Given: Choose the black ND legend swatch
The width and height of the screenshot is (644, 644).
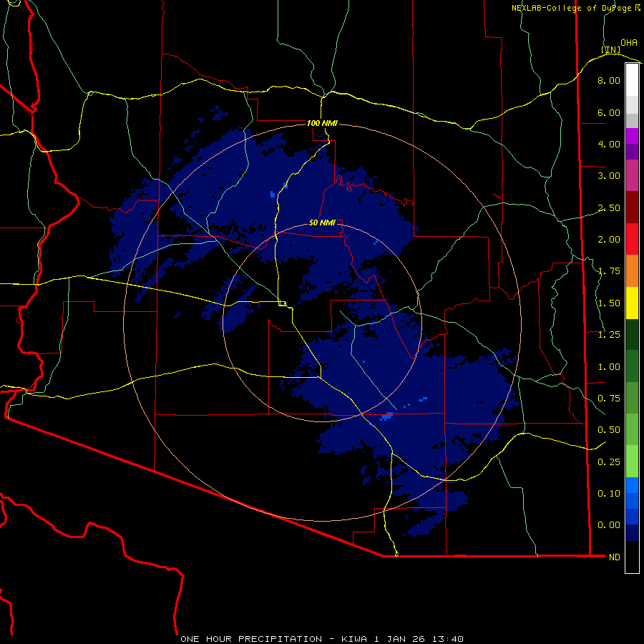Looking at the screenshot, I should pyautogui.click(x=632, y=557).
